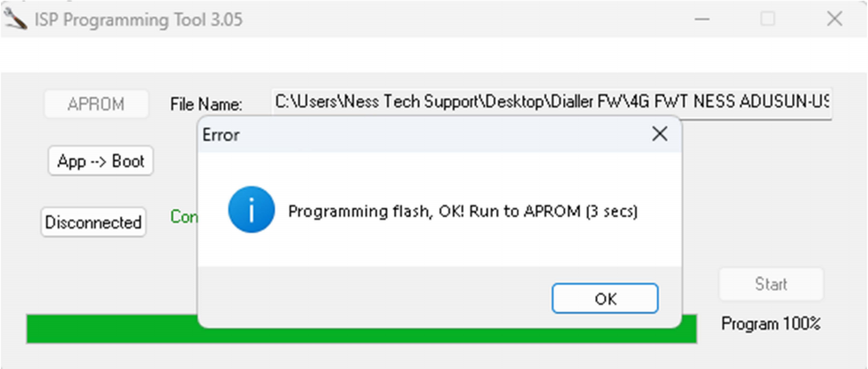
Task: Minimize the ISP Programming Tool window
Action: (x=703, y=19)
